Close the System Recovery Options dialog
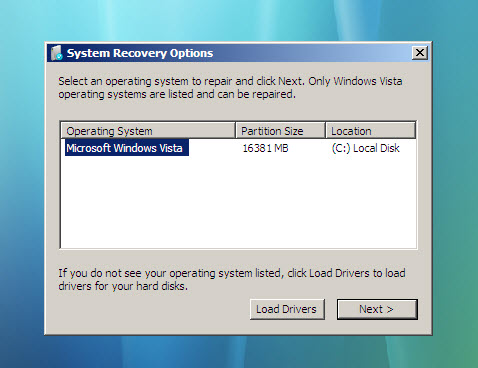Screen dimensions: 478x368 coord(420,53)
